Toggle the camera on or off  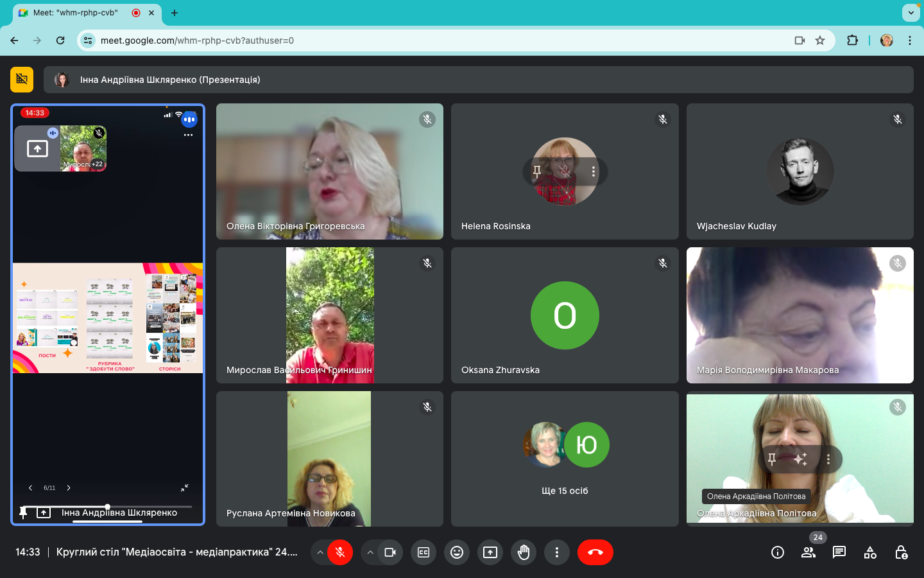pos(389,552)
